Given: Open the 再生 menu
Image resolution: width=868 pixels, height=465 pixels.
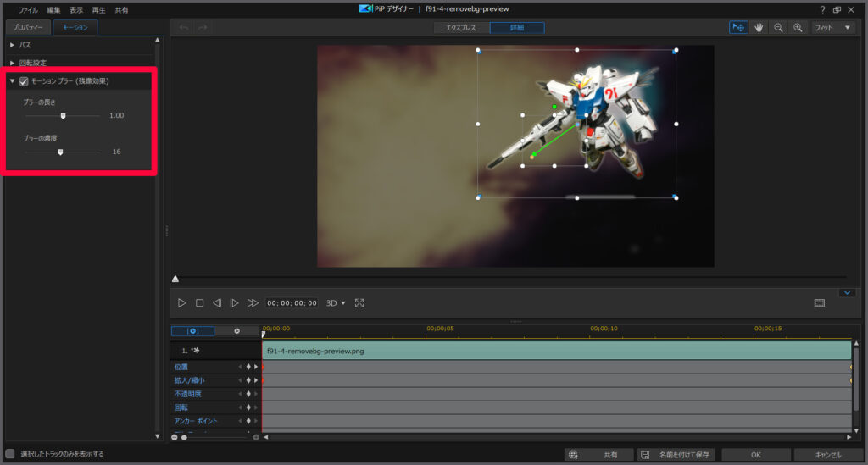Looking at the screenshot, I should point(98,10).
